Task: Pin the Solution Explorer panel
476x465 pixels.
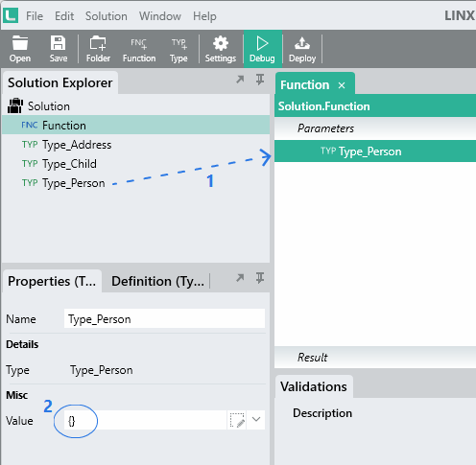Action: pyautogui.click(x=260, y=80)
